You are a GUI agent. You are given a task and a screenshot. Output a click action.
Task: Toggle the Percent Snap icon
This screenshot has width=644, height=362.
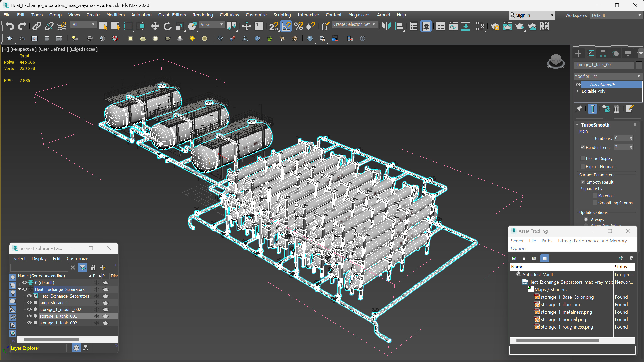pyautogui.click(x=298, y=26)
